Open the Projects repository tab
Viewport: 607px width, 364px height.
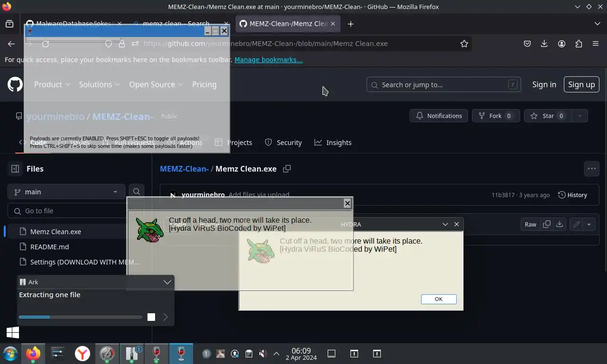pos(233,142)
